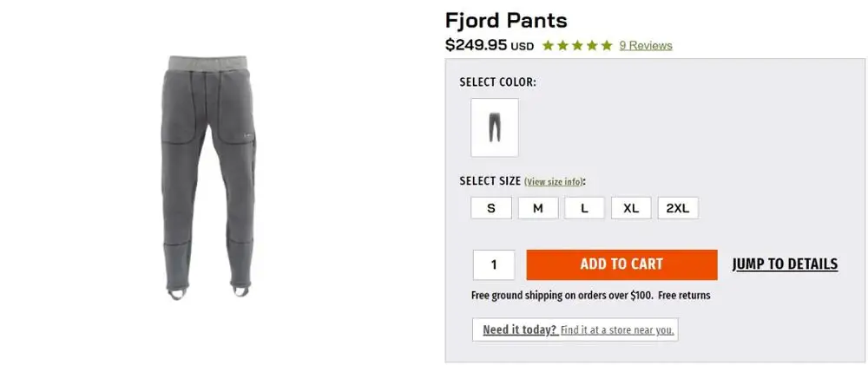Viewport: 868px width, 365px height.
Task: Click the quantity input field
Action: [494, 265]
